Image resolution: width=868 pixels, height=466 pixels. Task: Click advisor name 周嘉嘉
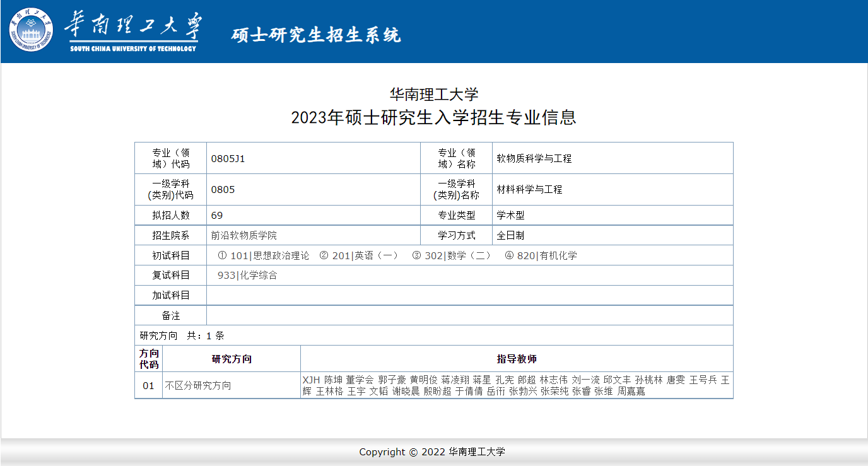pos(631,391)
